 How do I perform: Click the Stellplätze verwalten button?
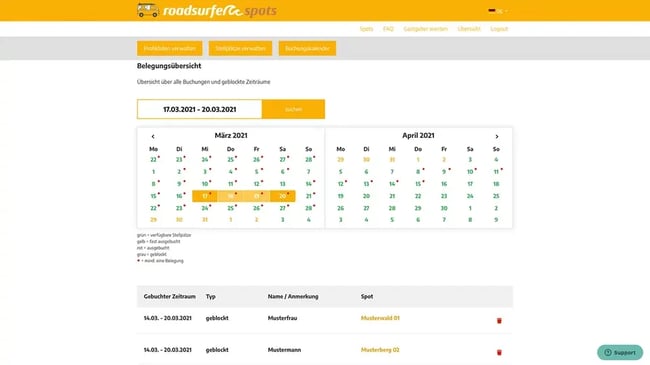240,48
